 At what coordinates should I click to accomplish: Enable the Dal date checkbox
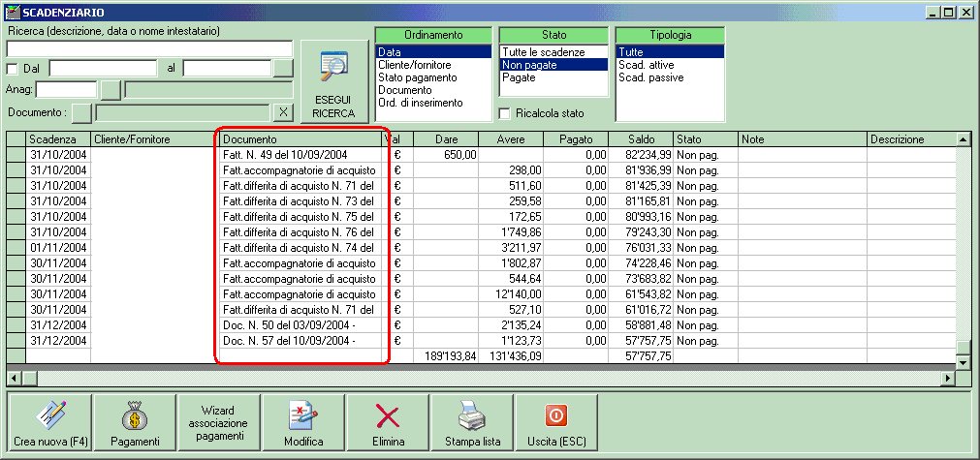coord(13,69)
